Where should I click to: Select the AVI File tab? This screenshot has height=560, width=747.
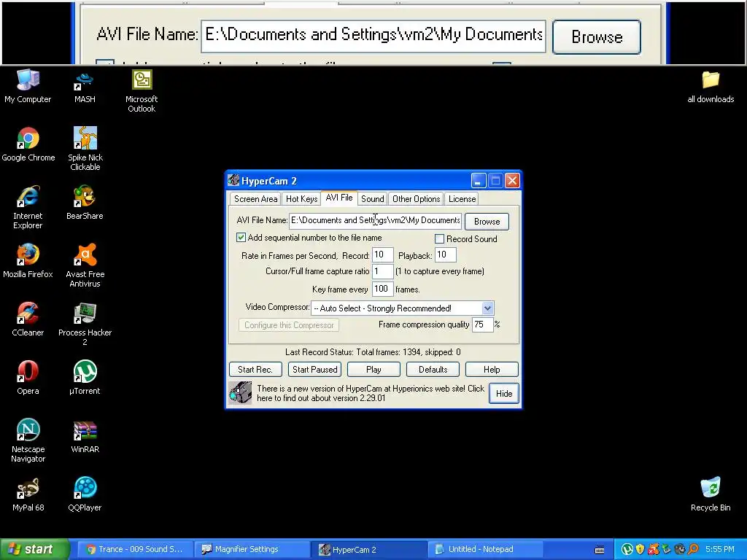click(x=339, y=198)
